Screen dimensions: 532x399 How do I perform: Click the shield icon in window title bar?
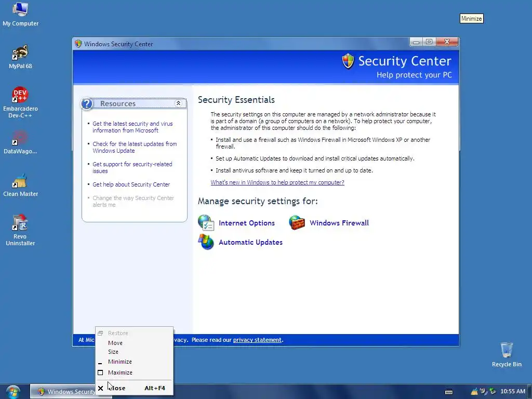tap(78, 44)
